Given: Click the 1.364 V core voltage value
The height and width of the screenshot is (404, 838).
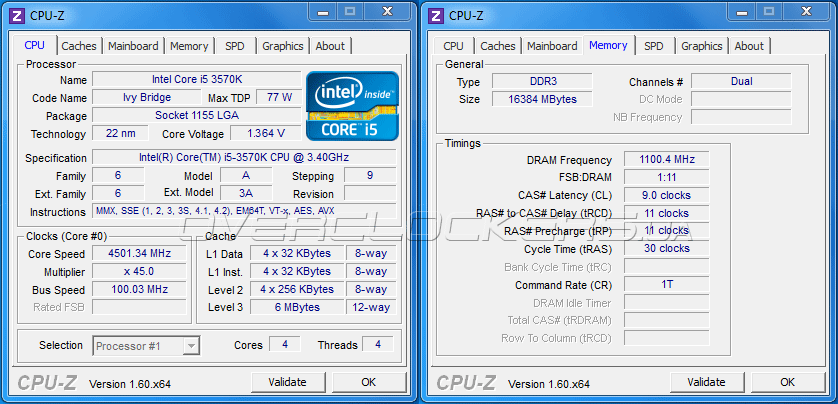Looking at the screenshot, I should point(266,133).
